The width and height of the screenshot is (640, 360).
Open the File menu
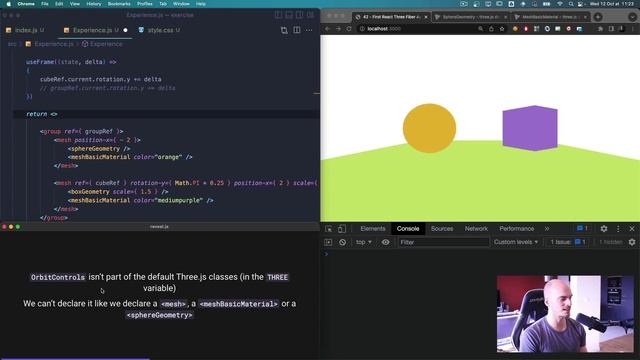click(x=45, y=4)
